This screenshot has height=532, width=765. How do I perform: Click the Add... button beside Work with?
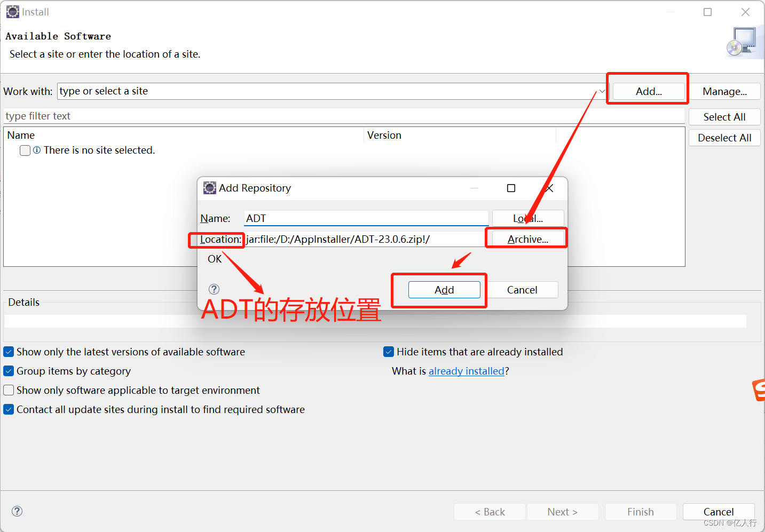point(649,91)
